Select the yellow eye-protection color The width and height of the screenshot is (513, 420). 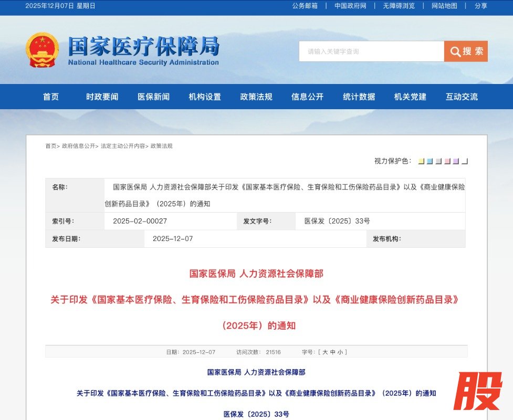pos(421,161)
